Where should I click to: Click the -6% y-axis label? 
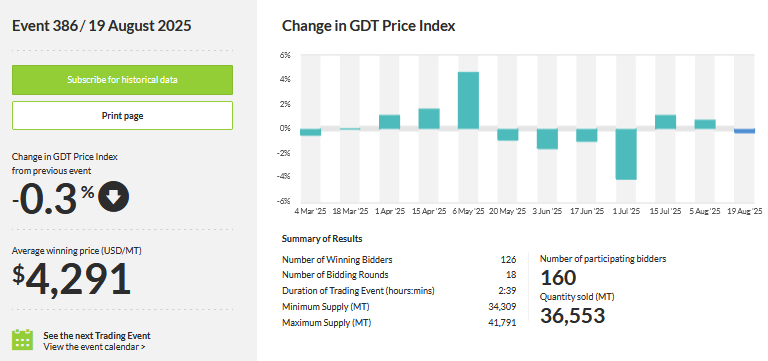pos(284,201)
